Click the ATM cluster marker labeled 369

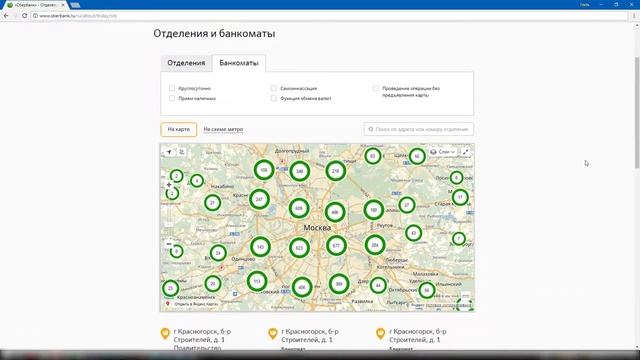[339, 284]
